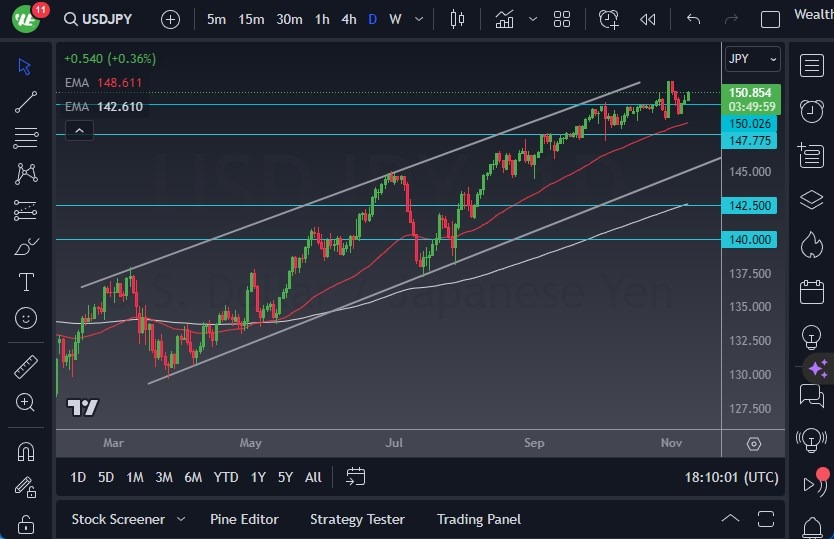The image size is (834, 539).
Task: Toggle stay in drawing mode pencil-lock
Action: click(26, 487)
